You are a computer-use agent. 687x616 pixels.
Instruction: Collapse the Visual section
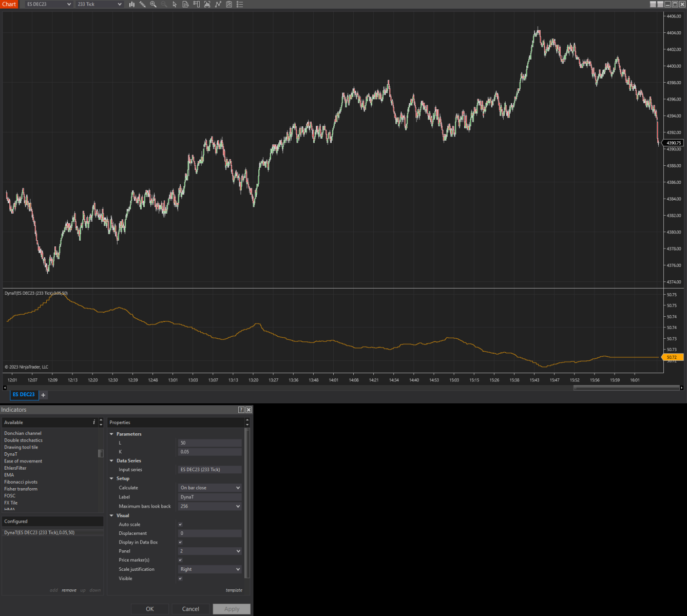click(x=111, y=515)
